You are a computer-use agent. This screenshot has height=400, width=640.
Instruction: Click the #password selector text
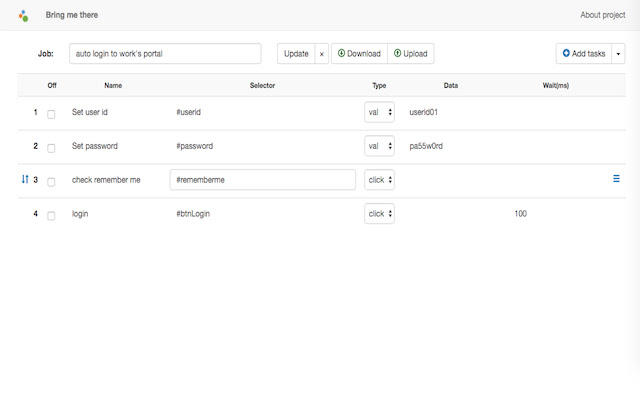(x=195, y=146)
